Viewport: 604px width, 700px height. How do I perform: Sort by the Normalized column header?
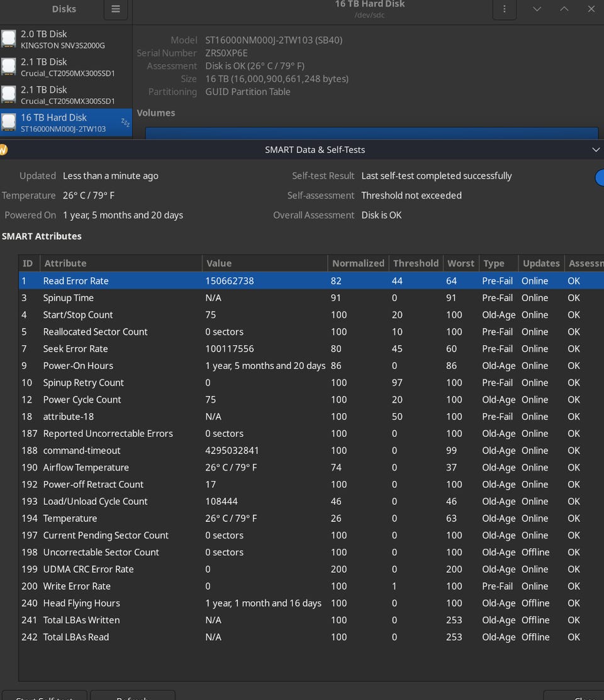coord(358,263)
